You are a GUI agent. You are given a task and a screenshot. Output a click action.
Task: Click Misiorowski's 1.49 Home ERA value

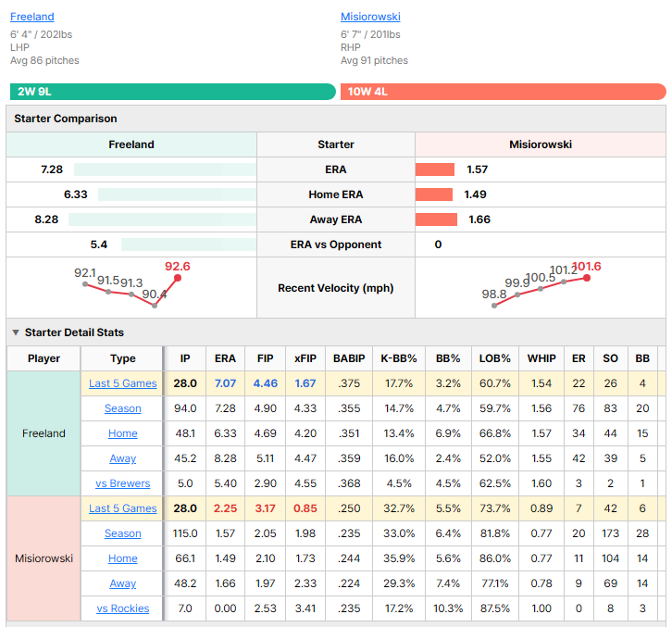[x=475, y=194]
